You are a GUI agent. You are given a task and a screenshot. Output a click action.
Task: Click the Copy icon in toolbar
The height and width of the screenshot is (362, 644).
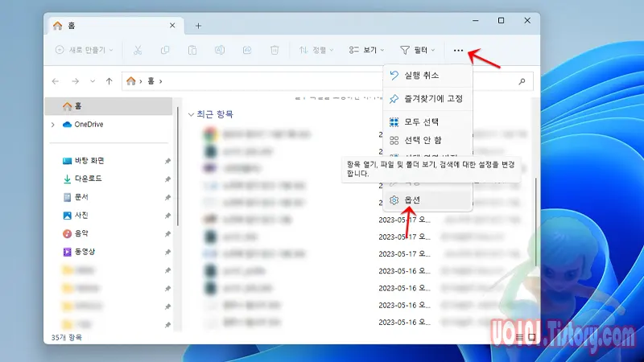pos(165,50)
